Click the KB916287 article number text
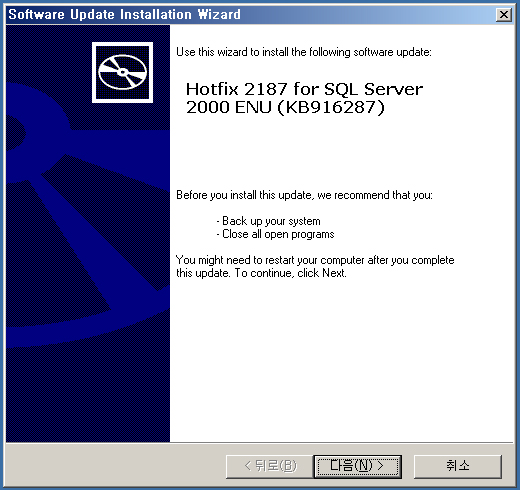The image size is (520, 490). click(331, 107)
